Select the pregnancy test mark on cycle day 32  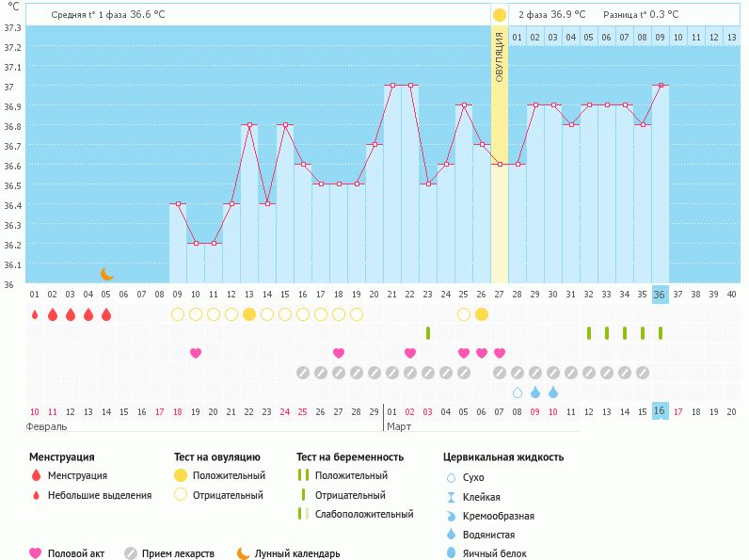(x=589, y=333)
